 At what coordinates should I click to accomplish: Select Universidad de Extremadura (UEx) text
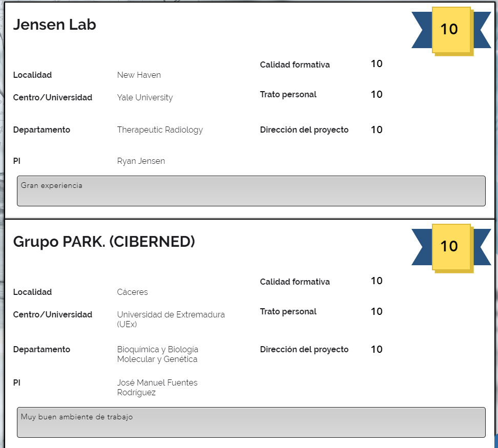(171, 319)
